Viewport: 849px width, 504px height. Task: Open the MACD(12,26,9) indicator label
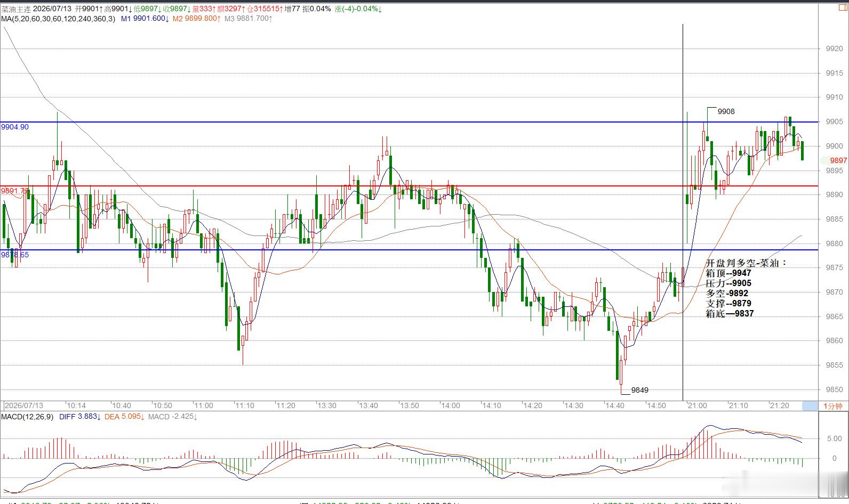27,417
